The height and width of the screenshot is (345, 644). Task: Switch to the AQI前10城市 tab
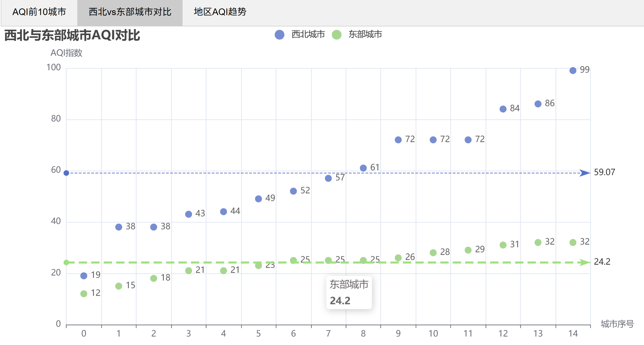(x=39, y=12)
